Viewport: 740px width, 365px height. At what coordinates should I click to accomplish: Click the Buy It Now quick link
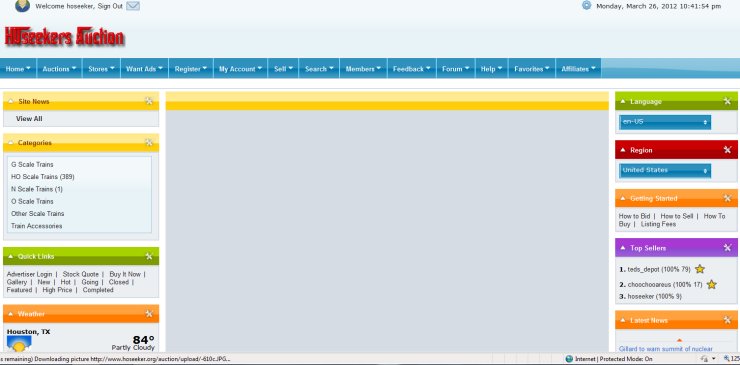pyautogui.click(x=125, y=274)
